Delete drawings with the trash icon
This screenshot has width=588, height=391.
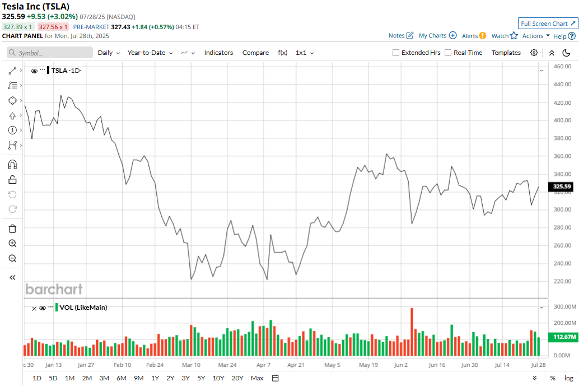pyautogui.click(x=12, y=229)
